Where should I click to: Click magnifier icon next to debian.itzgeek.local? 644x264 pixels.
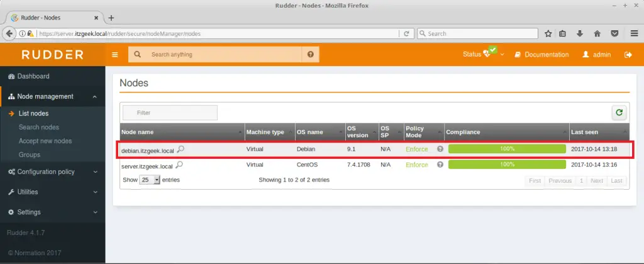(180, 149)
